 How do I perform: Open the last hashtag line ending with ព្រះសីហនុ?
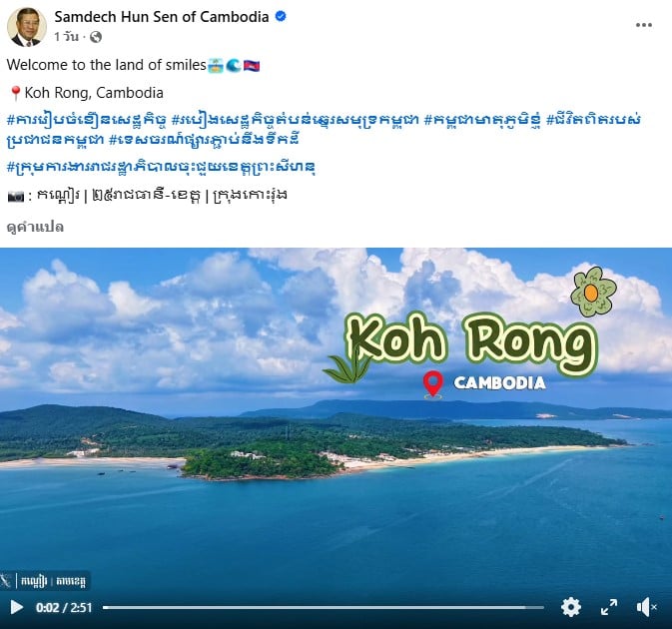point(162,167)
